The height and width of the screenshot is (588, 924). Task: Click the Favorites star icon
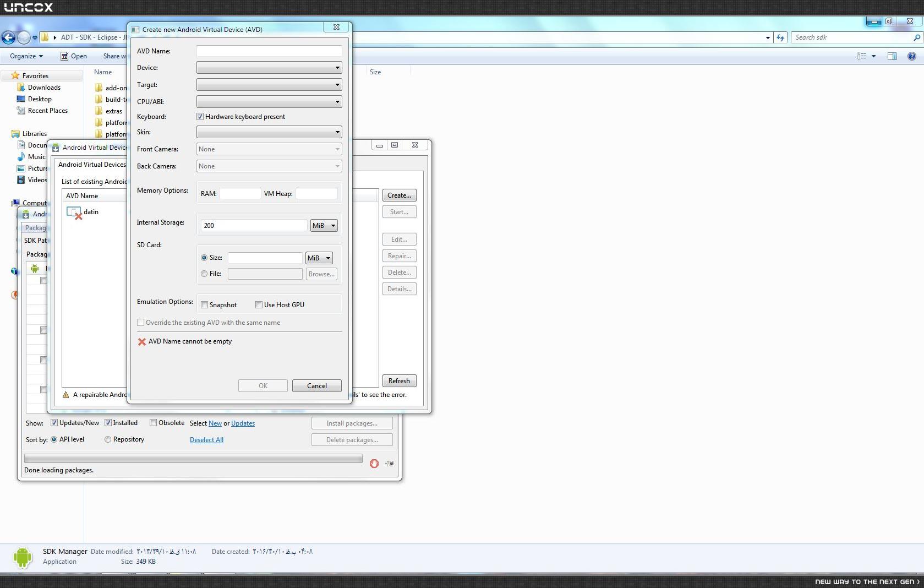pos(15,75)
